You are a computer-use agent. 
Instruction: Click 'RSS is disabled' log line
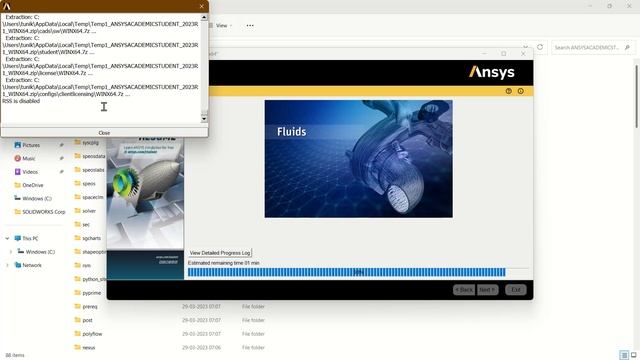(x=21, y=101)
